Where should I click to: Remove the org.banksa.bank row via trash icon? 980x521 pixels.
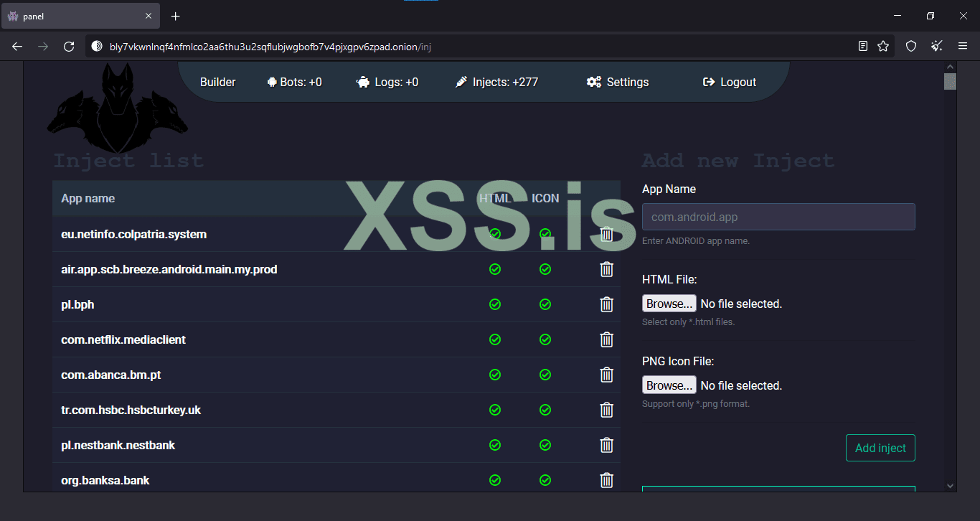[x=606, y=481]
